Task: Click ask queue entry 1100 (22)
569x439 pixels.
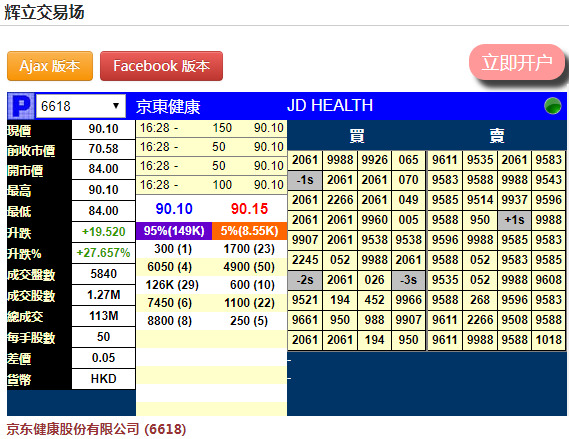Action: pos(249,303)
